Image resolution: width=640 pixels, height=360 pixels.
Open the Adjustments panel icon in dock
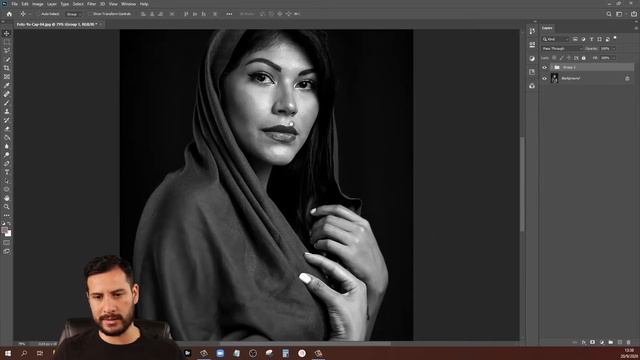(532, 58)
